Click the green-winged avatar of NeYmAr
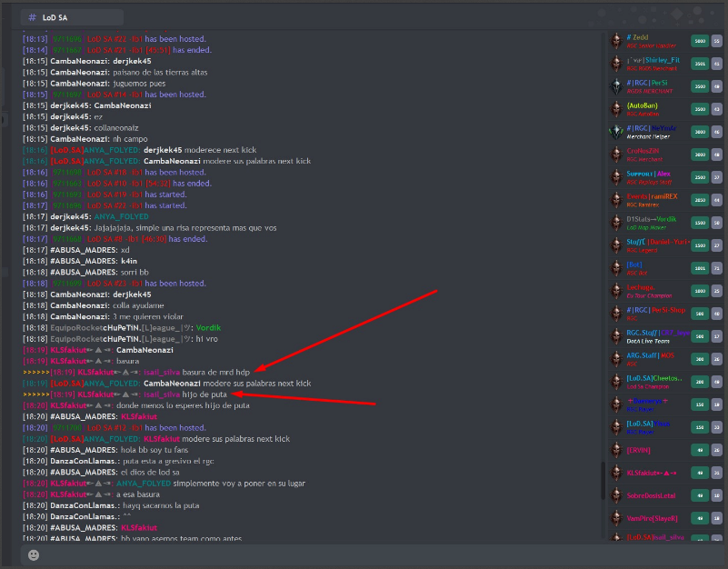Screen dimensions: 728x569 pyautogui.click(x=616, y=132)
